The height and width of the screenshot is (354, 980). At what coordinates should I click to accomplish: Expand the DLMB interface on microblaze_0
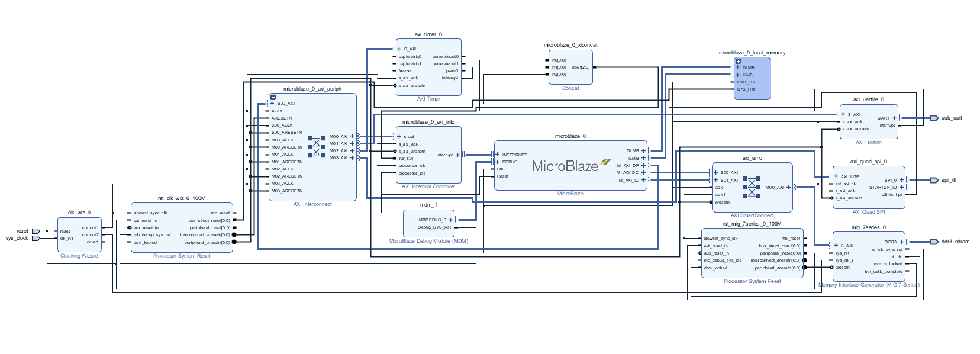point(643,151)
